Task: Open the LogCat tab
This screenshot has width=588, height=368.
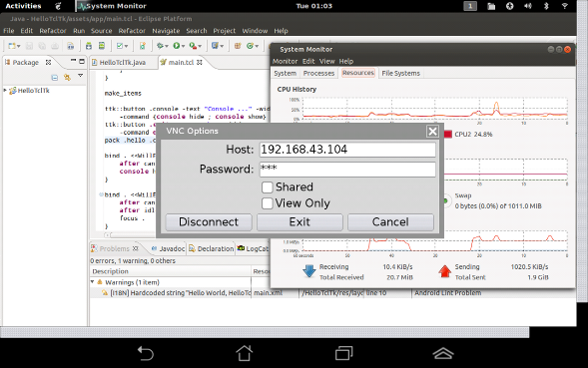Action: point(254,248)
